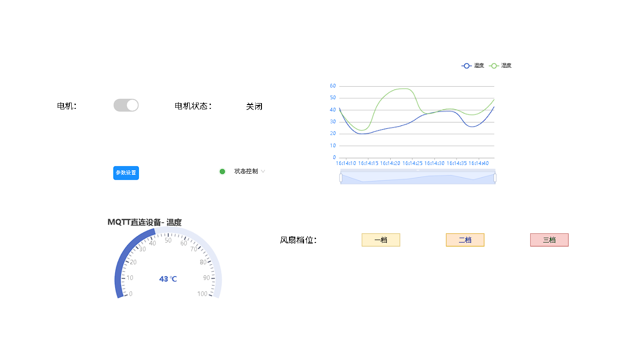Click the 100 tick label on gauge

(x=202, y=294)
